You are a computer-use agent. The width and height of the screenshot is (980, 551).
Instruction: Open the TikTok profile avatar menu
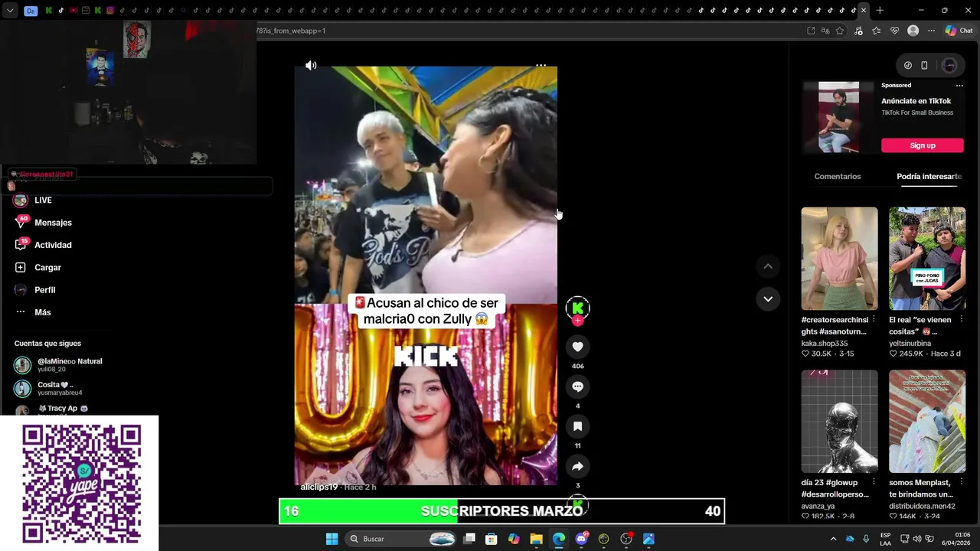[x=949, y=65]
